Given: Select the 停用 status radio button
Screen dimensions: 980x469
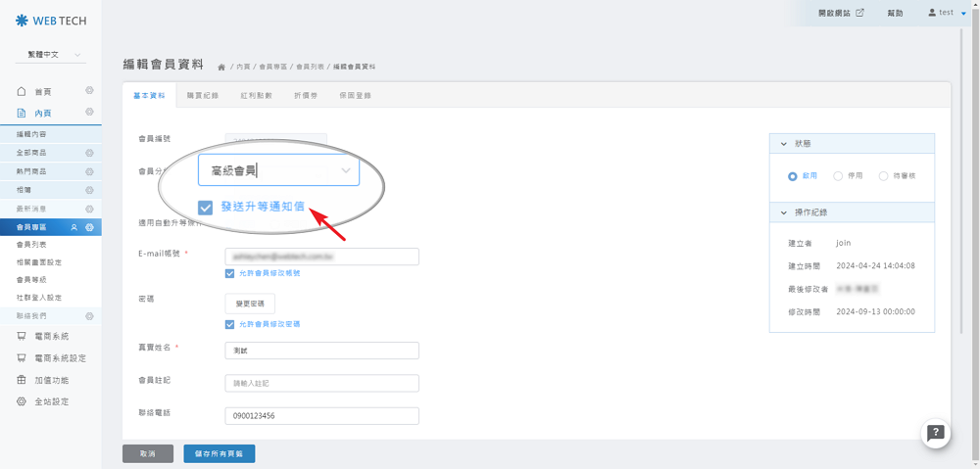Looking at the screenshot, I should tap(838, 176).
